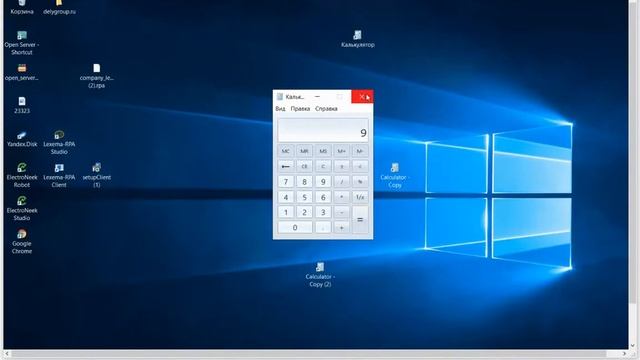
Task: Click the 1/x reciprocal button
Action: tap(360, 197)
